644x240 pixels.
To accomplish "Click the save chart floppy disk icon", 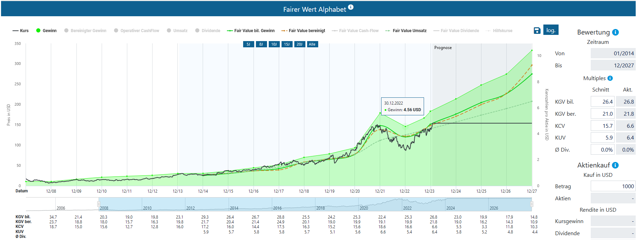I will (x=537, y=30).
